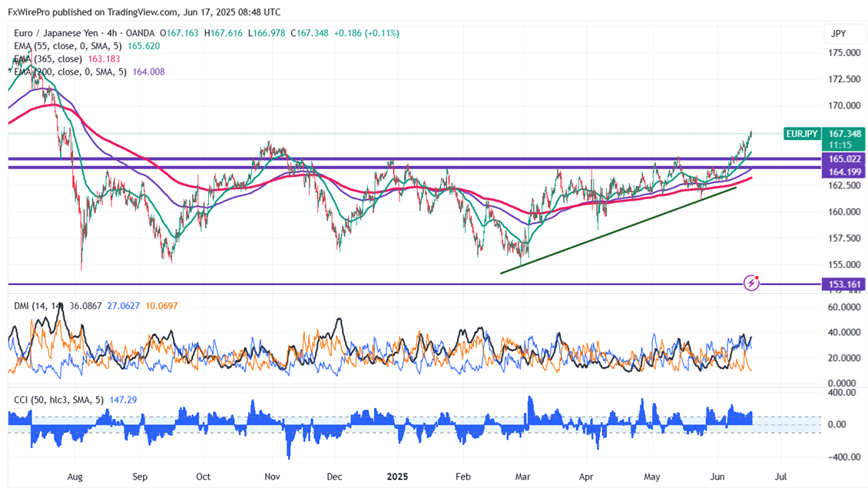This screenshot has height=492, width=868.
Task: Select the 153.161 support line price label
Action: point(844,284)
